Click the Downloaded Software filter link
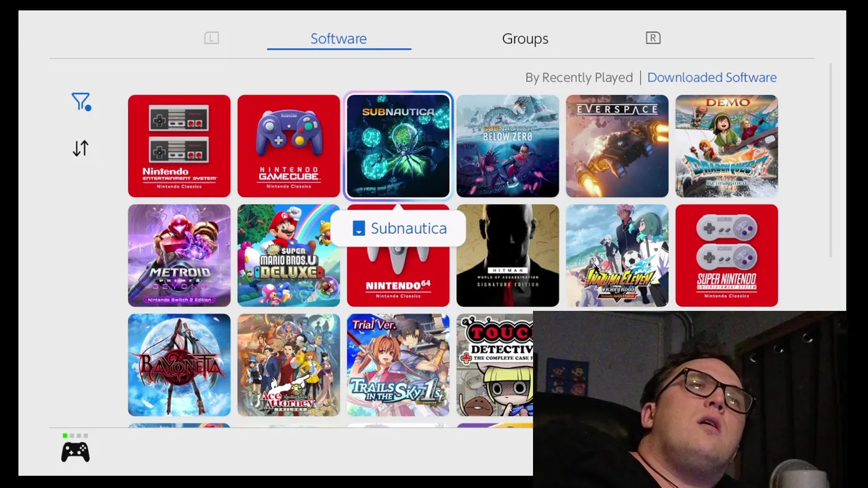 [x=712, y=77]
